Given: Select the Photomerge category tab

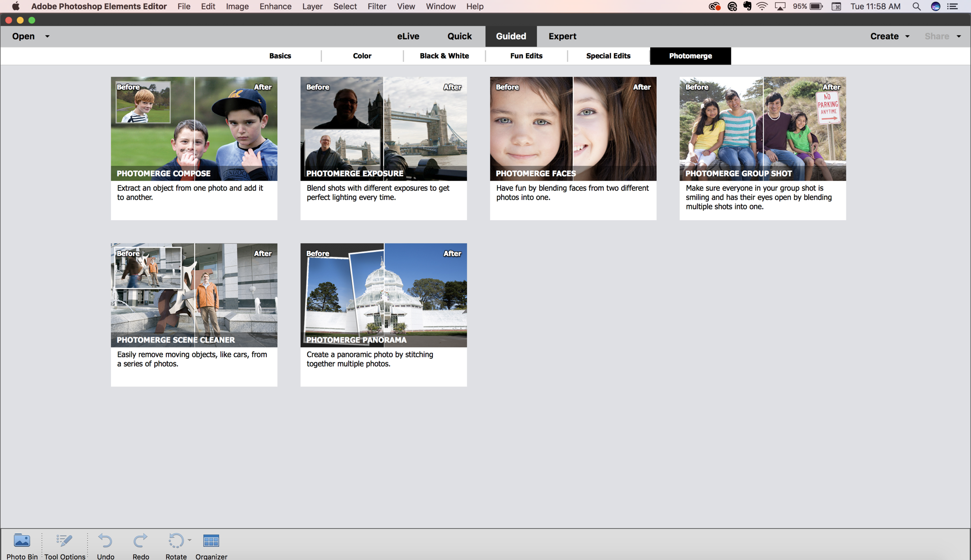Looking at the screenshot, I should coord(691,56).
